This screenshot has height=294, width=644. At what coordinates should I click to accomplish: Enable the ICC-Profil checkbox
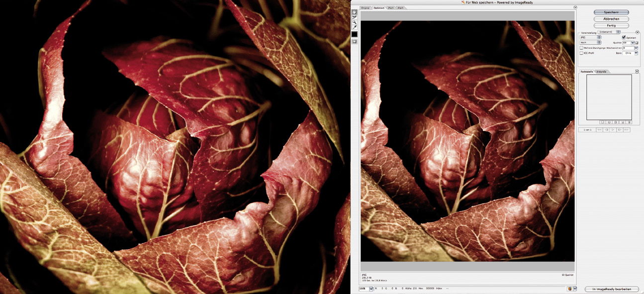tap(581, 53)
